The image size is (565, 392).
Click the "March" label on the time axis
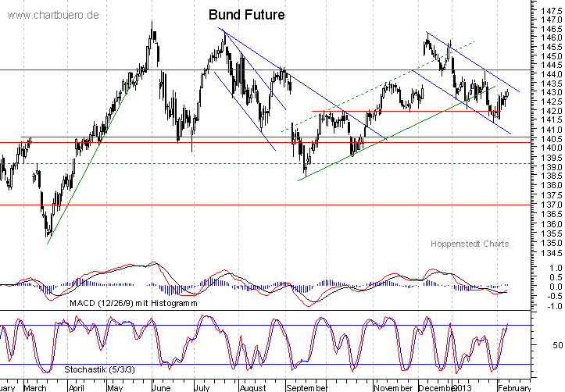pos(35,388)
